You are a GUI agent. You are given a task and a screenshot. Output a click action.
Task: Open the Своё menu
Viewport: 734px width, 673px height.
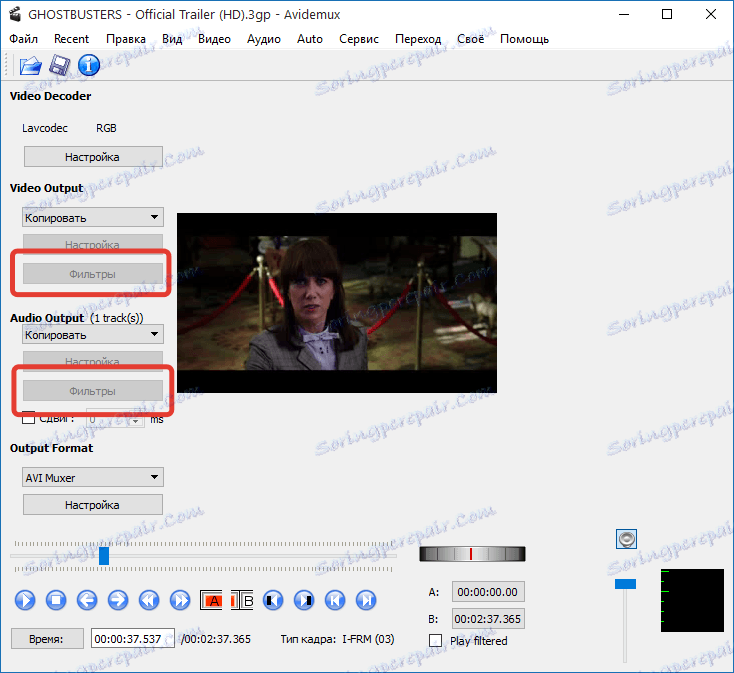point(470,39)
